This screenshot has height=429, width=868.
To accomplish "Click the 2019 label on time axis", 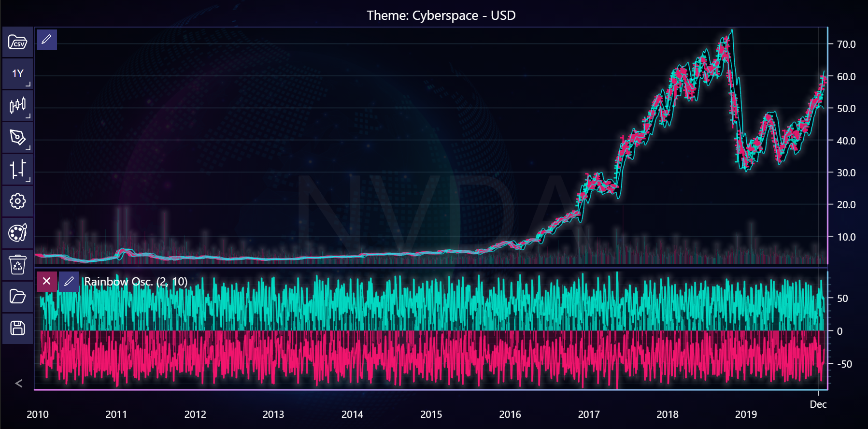I will 746,415.
